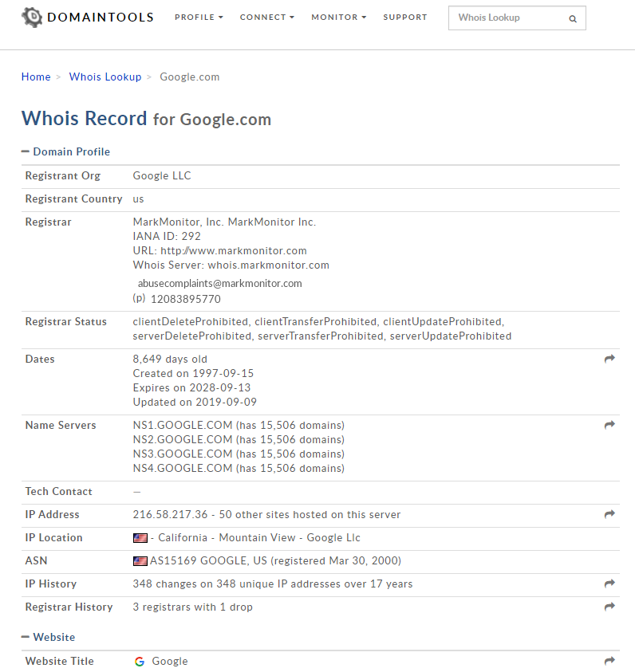Screen dimensions: 635x672
Task: Focus the Whois Lookup search field
Action: 517,18
